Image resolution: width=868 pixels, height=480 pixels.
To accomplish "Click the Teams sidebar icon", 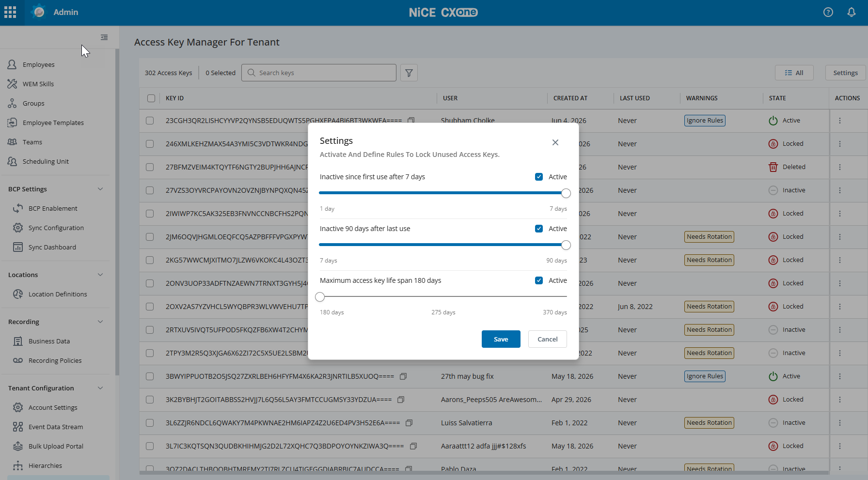I will (12, 142).
